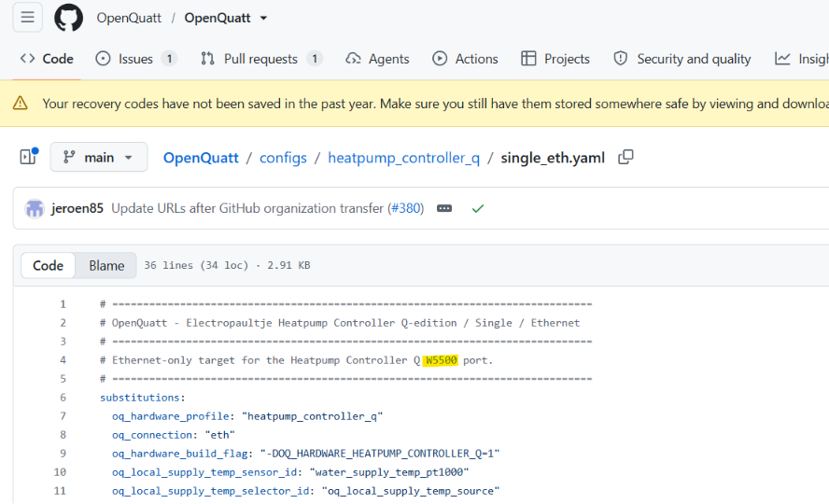This screenshot has width=829, height=504.
Task: Open the Insights tab
Action: (x=802, y=59)
